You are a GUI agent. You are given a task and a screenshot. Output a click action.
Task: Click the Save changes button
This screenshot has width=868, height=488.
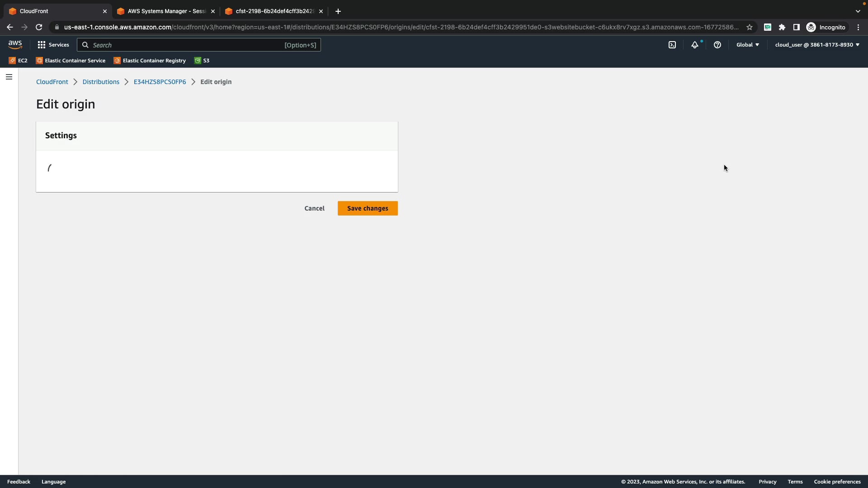click(x=368, y=208)
